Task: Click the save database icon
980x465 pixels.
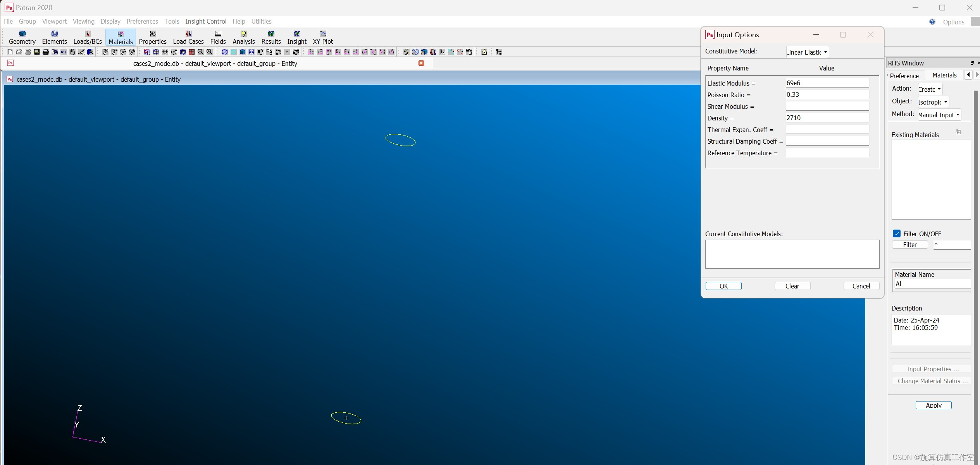Action: coord(37,52)
